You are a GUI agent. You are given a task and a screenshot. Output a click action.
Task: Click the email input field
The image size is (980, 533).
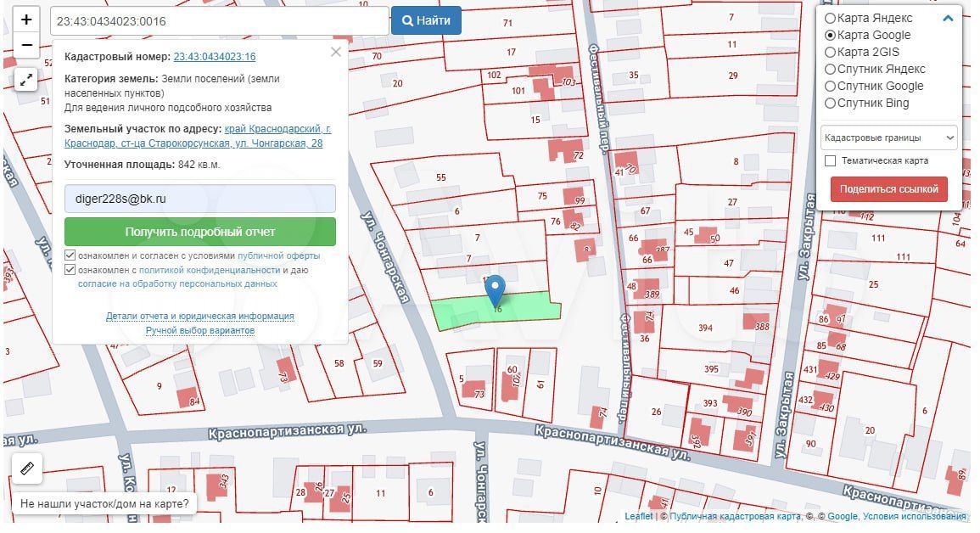coord(200,199)
